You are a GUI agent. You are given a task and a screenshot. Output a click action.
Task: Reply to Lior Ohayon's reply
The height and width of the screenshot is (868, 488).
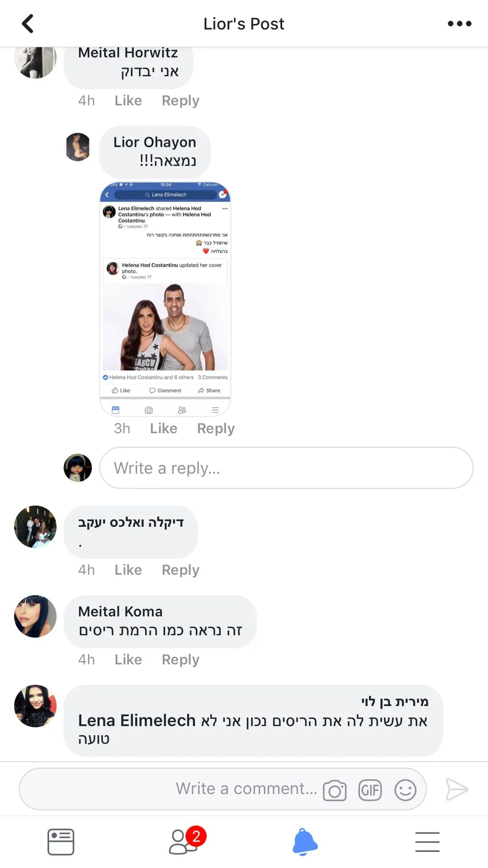216,428
